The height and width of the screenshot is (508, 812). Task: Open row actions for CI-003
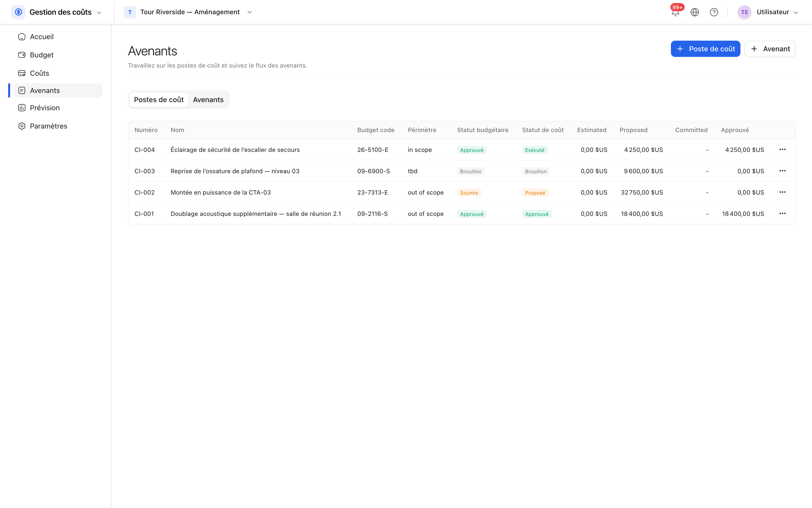coord(783,171)
